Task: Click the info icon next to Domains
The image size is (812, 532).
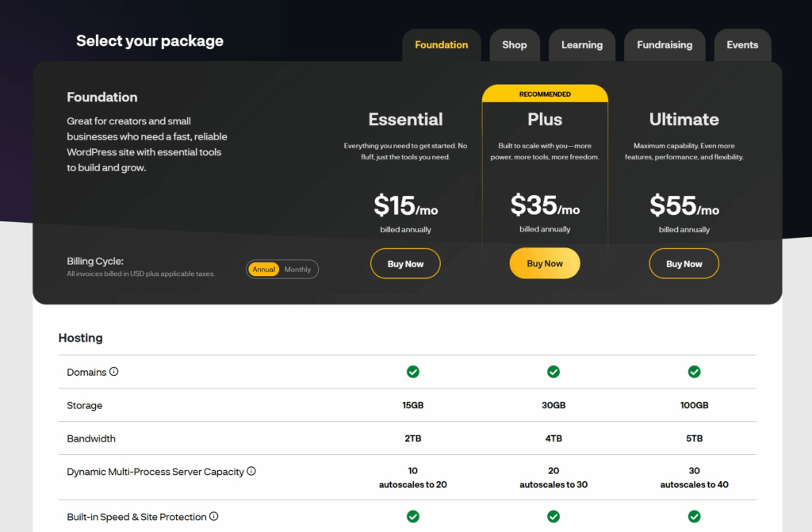Action: point(114,371)
